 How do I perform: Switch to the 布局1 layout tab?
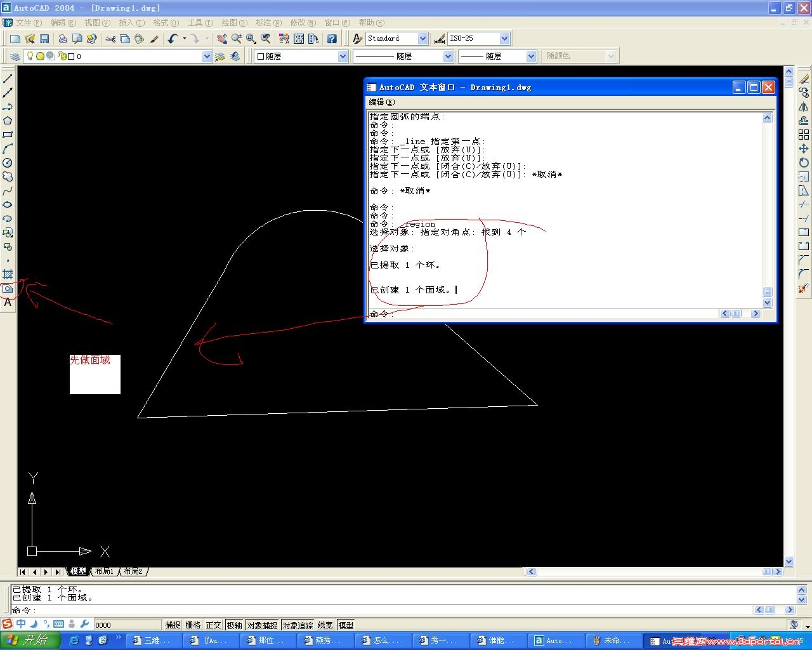pos(105,571)
